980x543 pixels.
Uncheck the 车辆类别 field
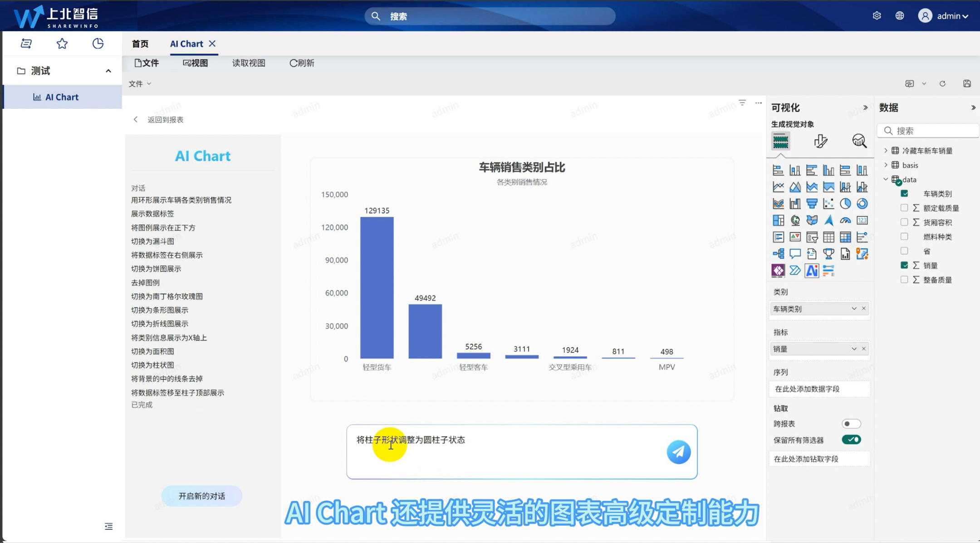904,194
